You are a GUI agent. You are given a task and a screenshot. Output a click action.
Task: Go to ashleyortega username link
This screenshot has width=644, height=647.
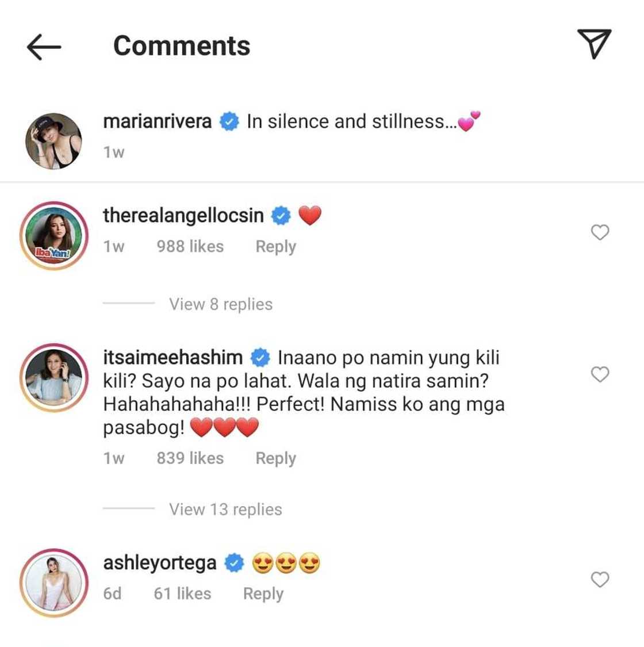[x=160, y=563]
